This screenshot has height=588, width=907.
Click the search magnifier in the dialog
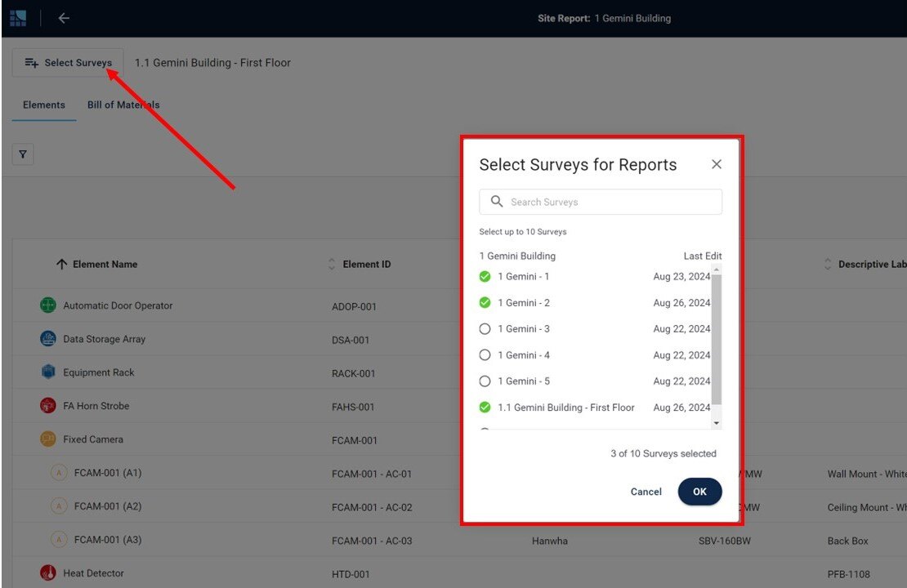[497, 201]
